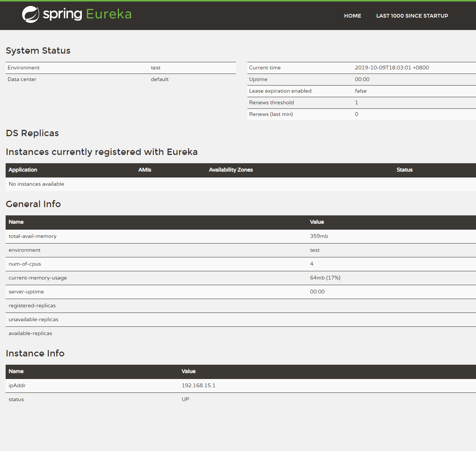Click the Availability Zones column header
The image size is (476, 451).
(x=231, y=170)
